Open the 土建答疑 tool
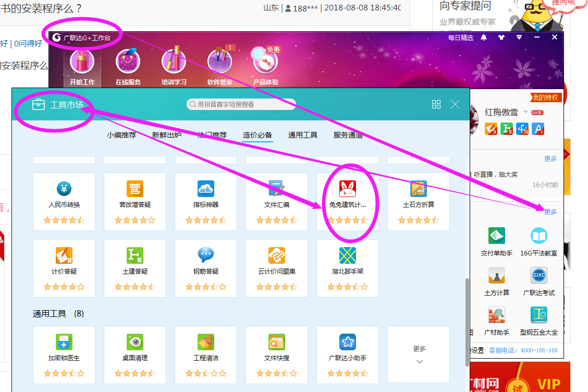The height and width of the screenshot is (392, 588). [x=135, y=268]
